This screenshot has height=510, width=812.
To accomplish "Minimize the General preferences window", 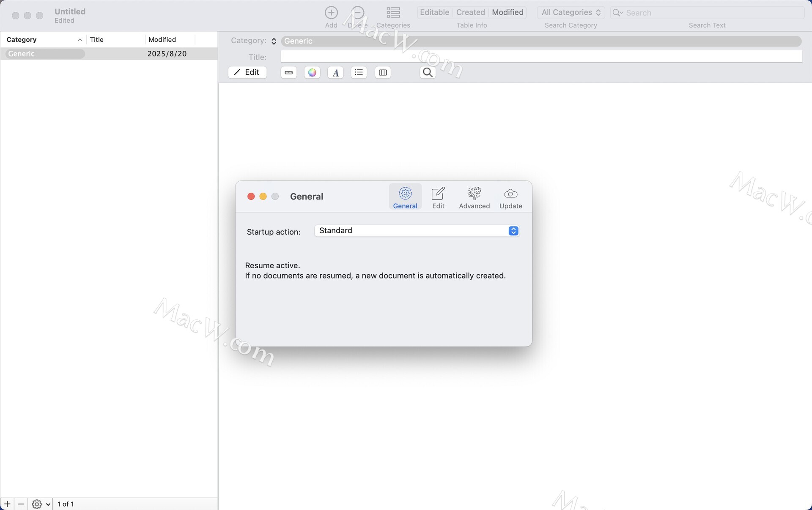I will pos(263,196).
